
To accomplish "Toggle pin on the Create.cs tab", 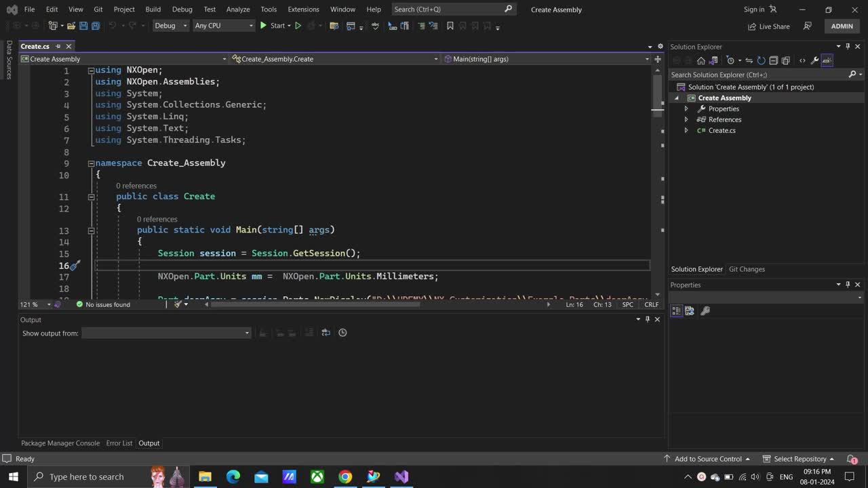I will tap(58, 46).
